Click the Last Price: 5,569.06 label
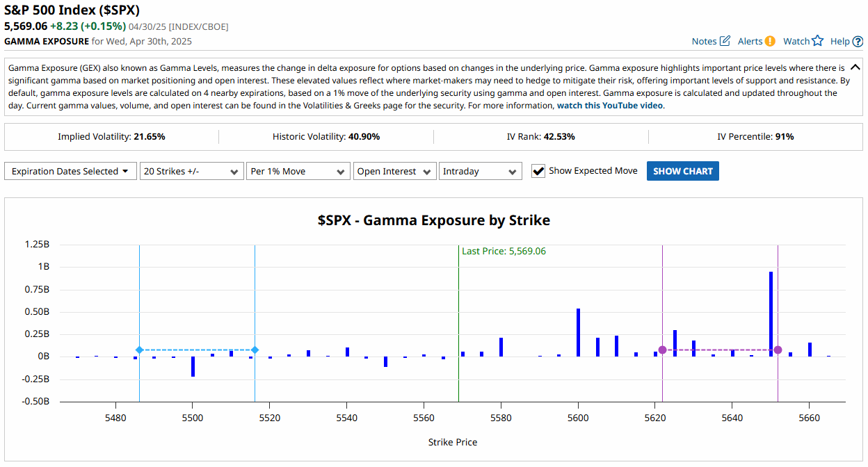This screenshot has width=868, height=467. (504, 251)
